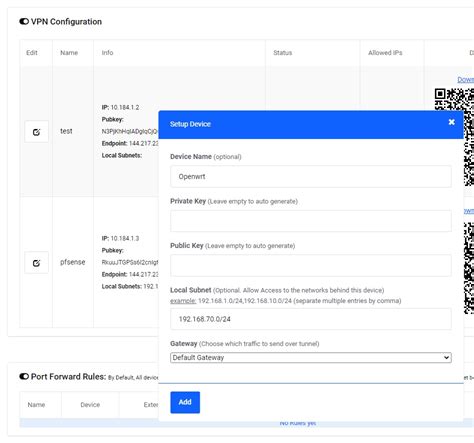Click the 'No Rules yet' message
The width and height of the screenshot is (474, 443).
tap(298, 423)
